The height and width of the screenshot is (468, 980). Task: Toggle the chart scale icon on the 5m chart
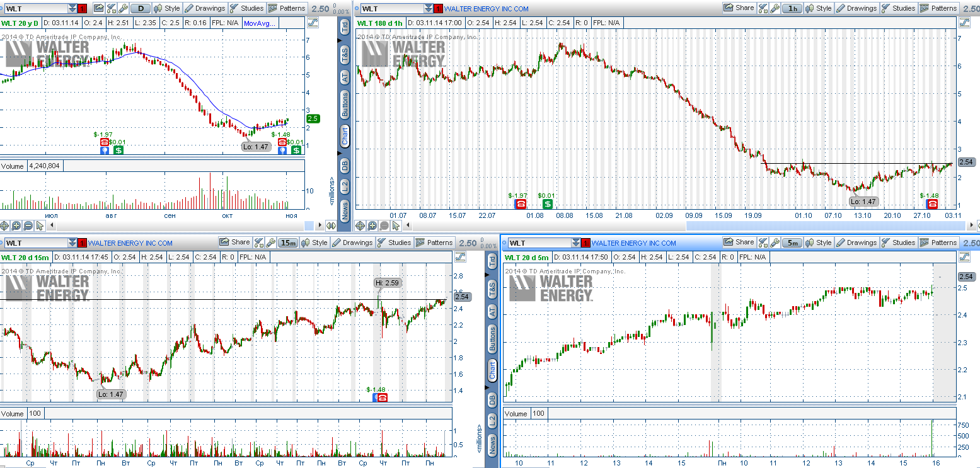coord(964,257)
